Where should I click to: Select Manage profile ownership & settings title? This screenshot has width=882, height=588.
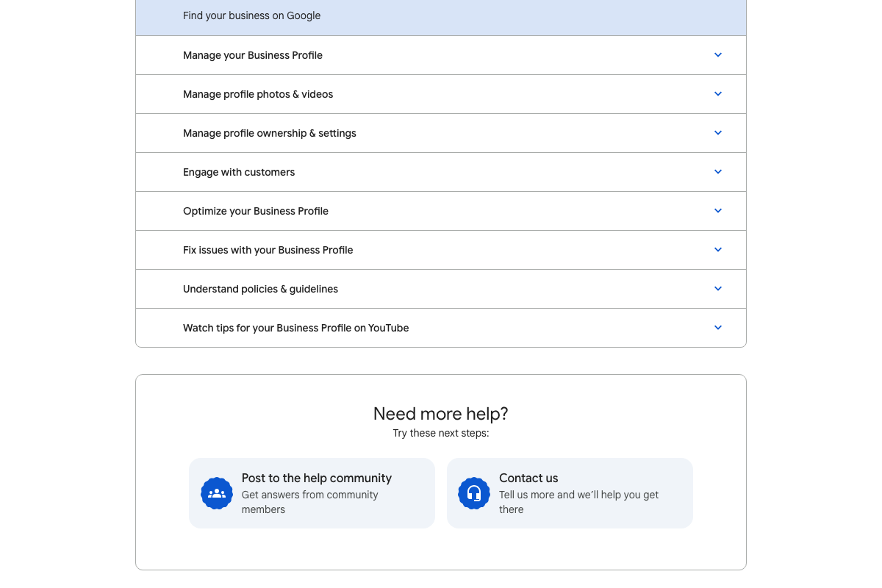pos(270,133)
